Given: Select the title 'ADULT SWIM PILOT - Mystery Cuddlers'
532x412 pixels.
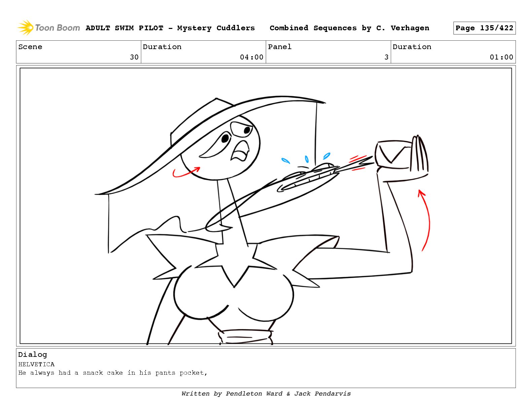Looking at the screenshot, I should click(170, 28).
